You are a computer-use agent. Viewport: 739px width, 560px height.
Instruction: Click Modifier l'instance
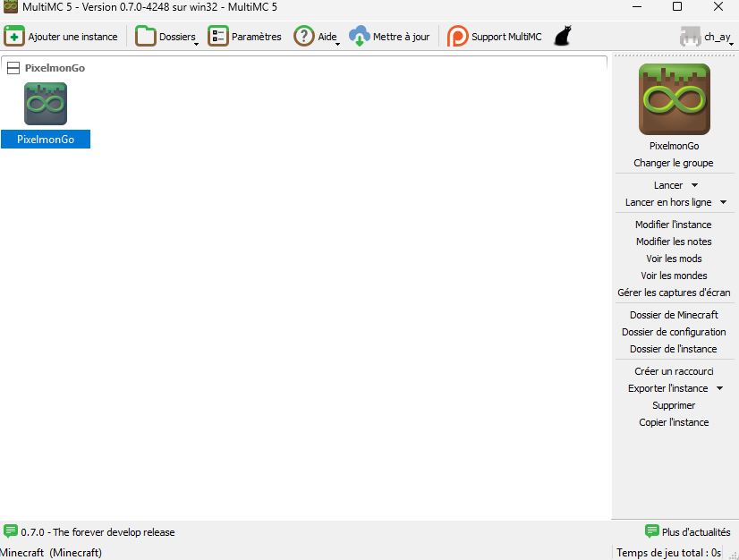pyautogui.click(x=673, y=225)
